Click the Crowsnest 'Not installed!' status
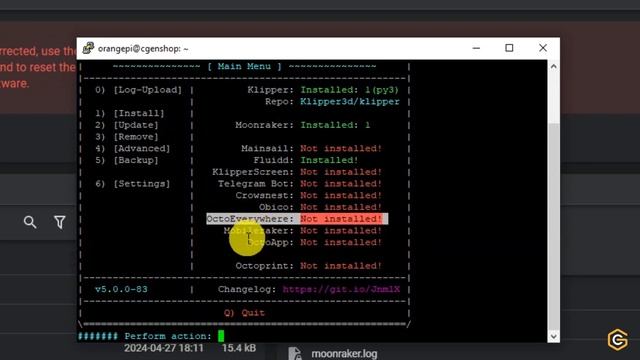 [341, 196]
